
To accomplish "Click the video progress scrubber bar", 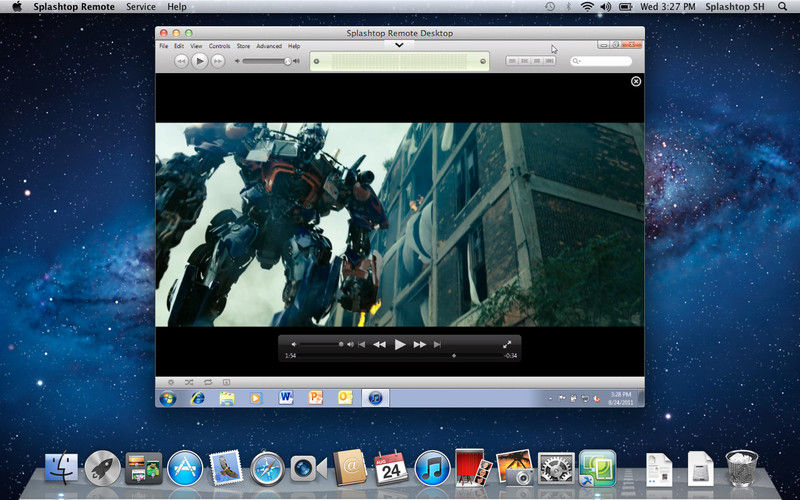I will [x=400, y=356].
